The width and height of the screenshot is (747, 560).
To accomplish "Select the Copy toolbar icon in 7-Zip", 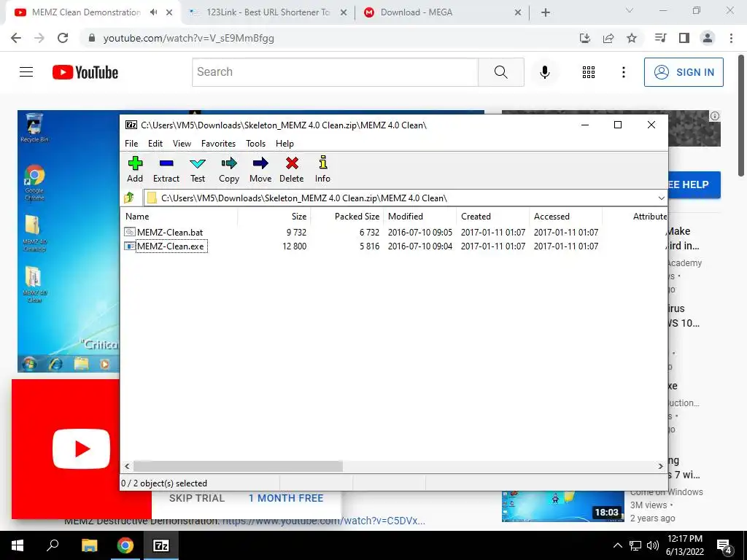I will coord(228,169).
